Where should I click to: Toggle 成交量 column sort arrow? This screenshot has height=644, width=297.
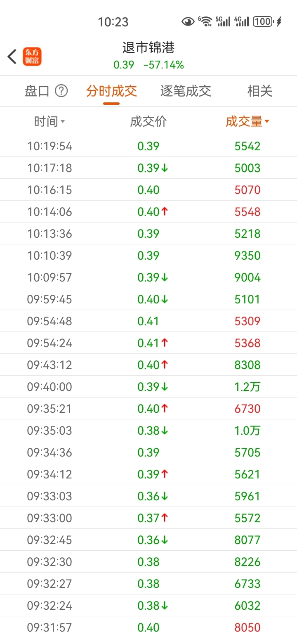[x=267, y=121]
